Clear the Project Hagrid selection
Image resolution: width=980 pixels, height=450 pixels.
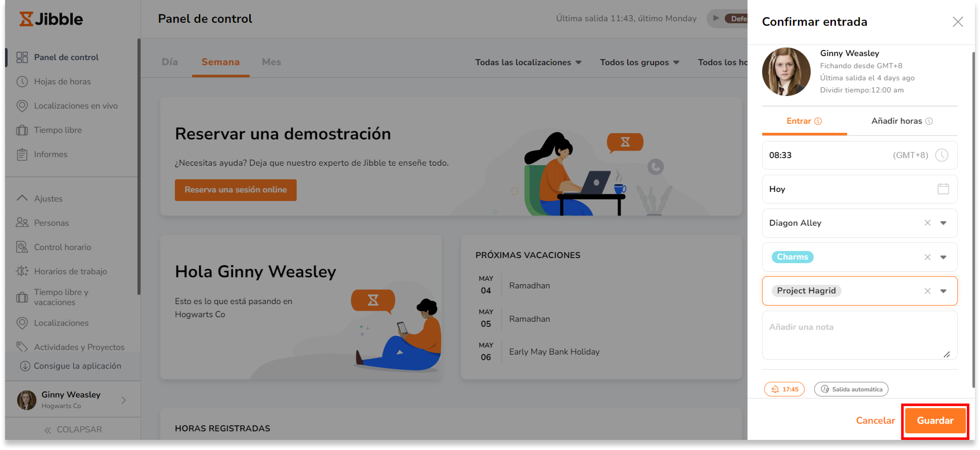(x=927, y=291)
